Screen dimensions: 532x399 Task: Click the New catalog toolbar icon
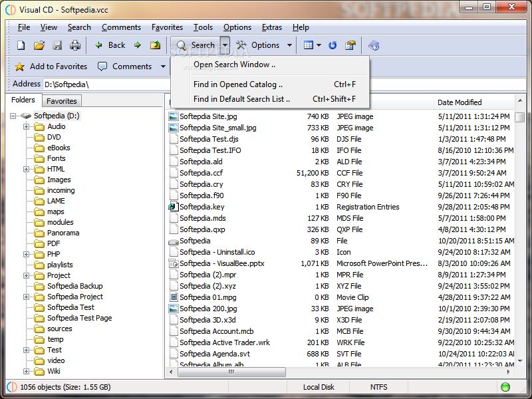click(21, 45)
